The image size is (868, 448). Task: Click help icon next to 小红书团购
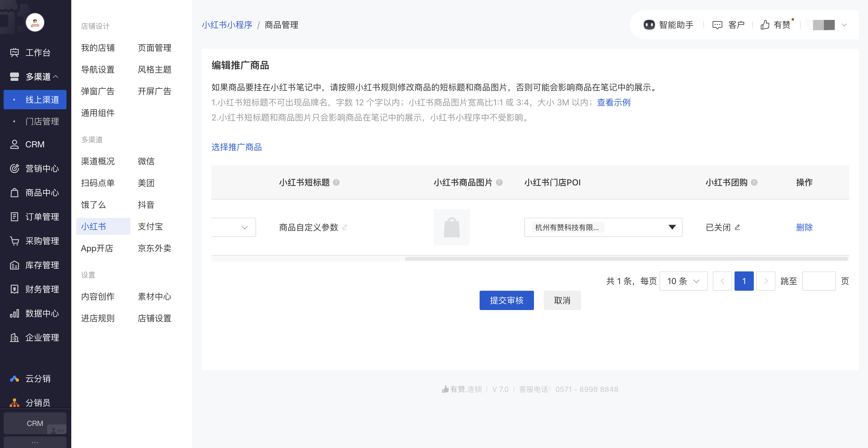[x=754, y=183]
